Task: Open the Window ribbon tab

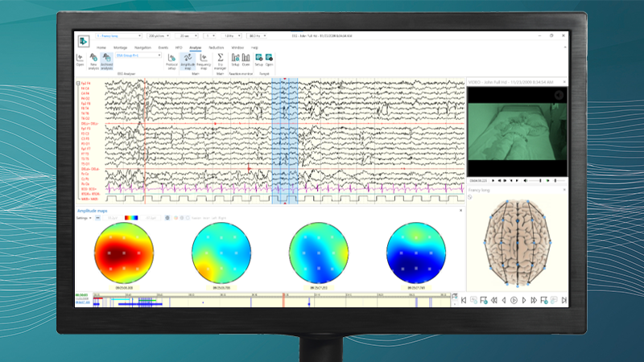Action: point(237,47)
